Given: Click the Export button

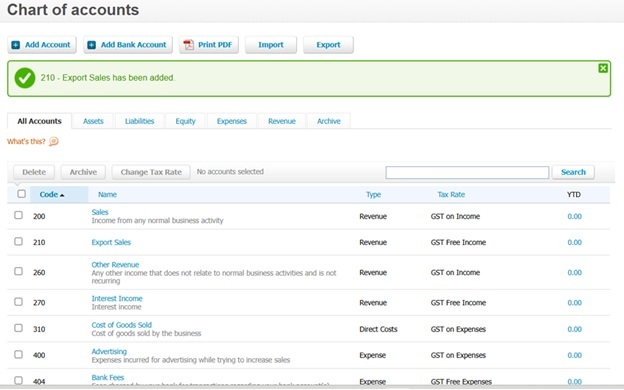Looking at the screenshot, I should point(328,45).
